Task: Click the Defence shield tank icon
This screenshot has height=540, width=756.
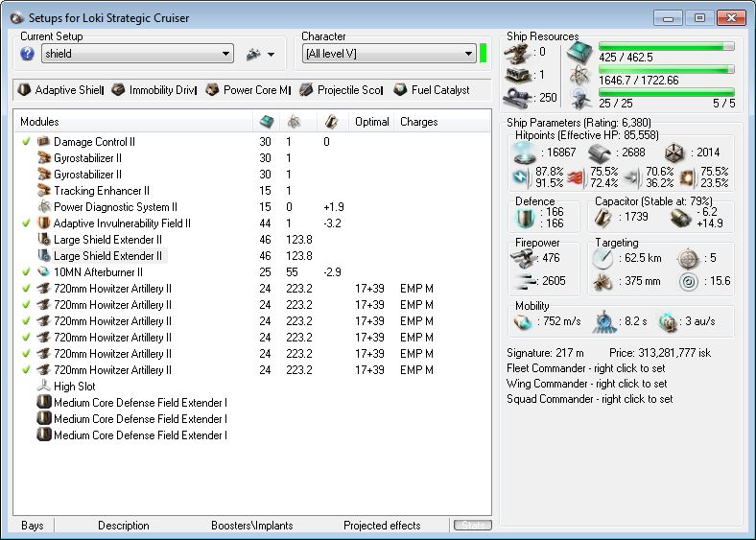Action: (525, 218)
